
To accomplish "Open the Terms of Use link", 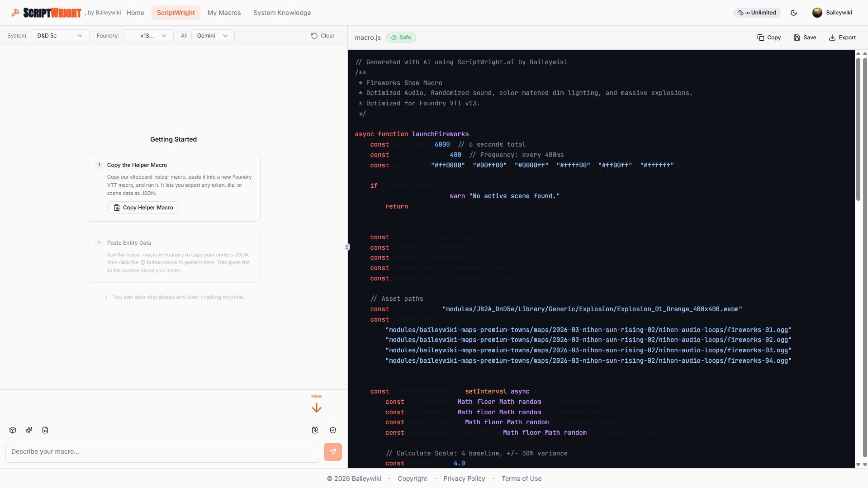I will click(522, 479).
